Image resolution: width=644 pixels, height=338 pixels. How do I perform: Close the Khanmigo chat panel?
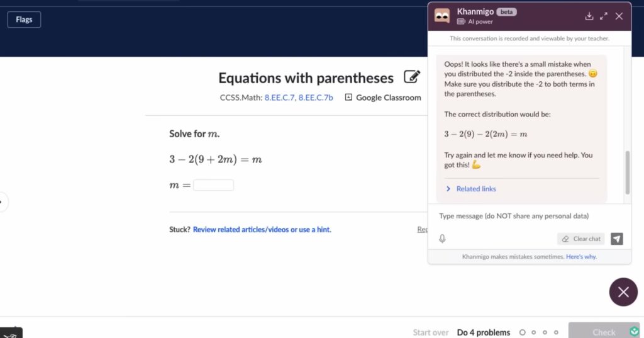619,16
